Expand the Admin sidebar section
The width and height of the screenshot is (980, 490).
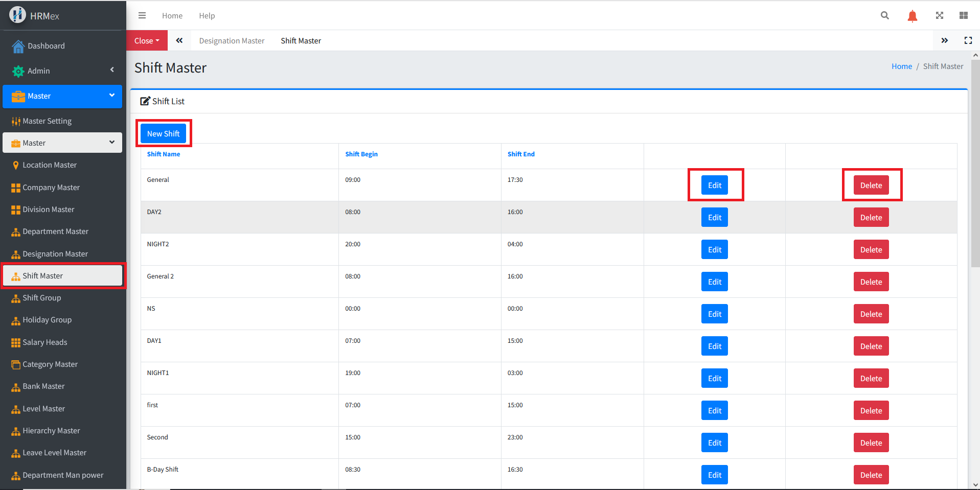point(62,71)
